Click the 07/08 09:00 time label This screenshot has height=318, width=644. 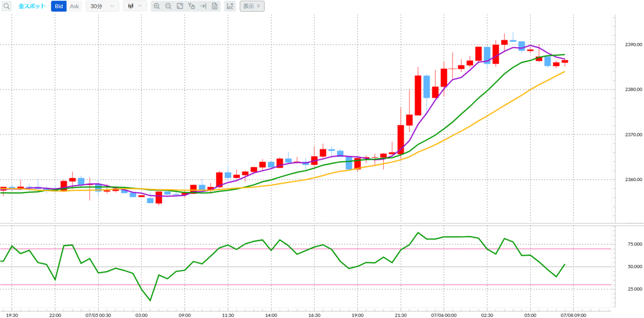tap(574, 315)
